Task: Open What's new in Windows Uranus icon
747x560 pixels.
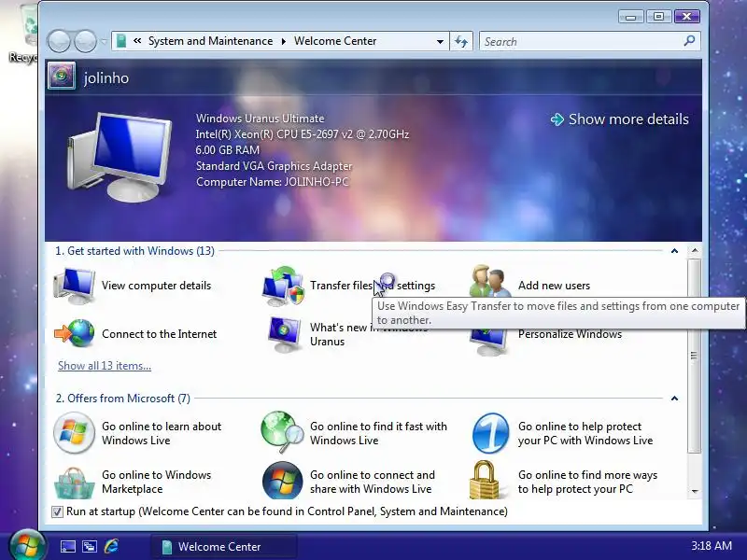Action: (x=284, y=334)
